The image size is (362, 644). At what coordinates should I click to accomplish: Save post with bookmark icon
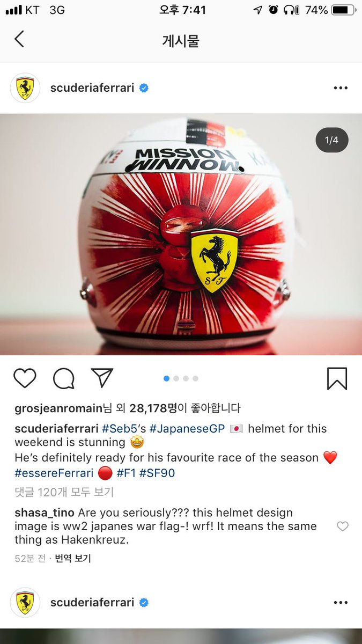[x=337, y=378]
